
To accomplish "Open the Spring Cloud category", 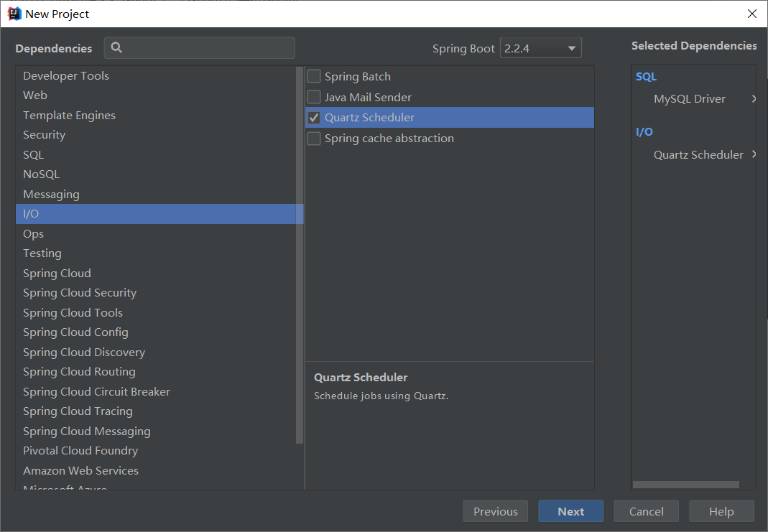I will click(x=156, y=273).
